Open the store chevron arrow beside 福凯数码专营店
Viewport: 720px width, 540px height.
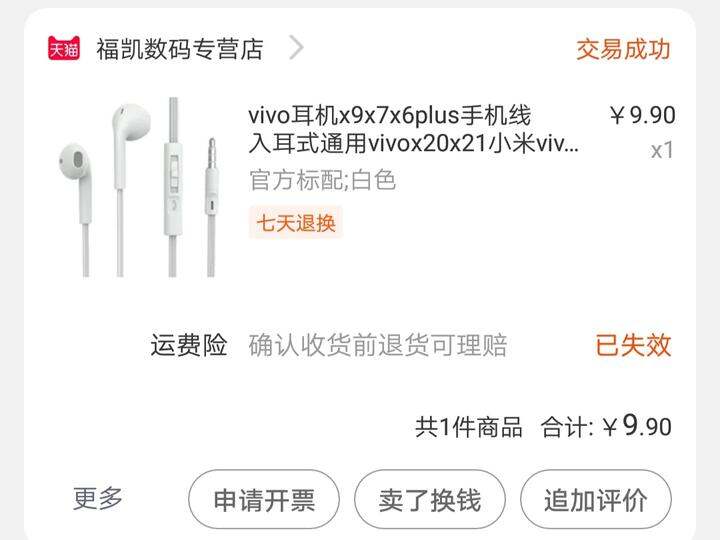pos(297,48)
